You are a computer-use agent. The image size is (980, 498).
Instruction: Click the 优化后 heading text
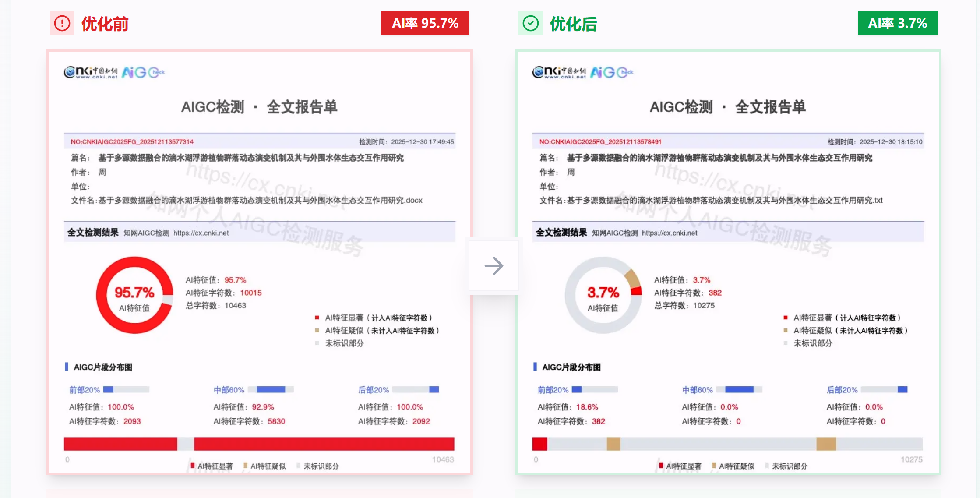(x=574, y=24)
